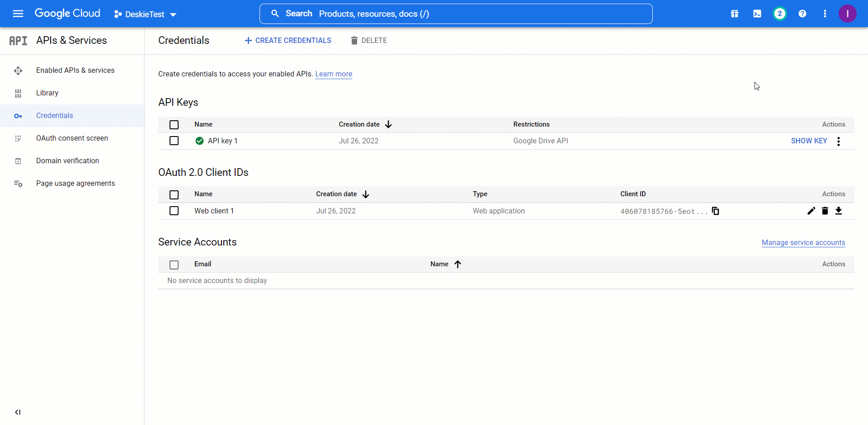The image size is (868, 425).
Task: Click the Google Cloud logo
Action: pyautogui.click(x=67, y=14)
